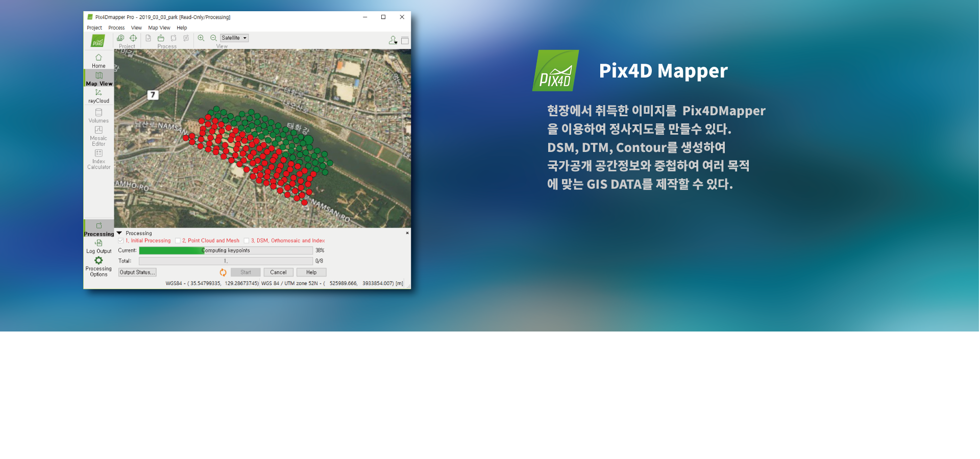
Task: Click the reoptimize toolbar icon
Action: (x=174, y=38)
